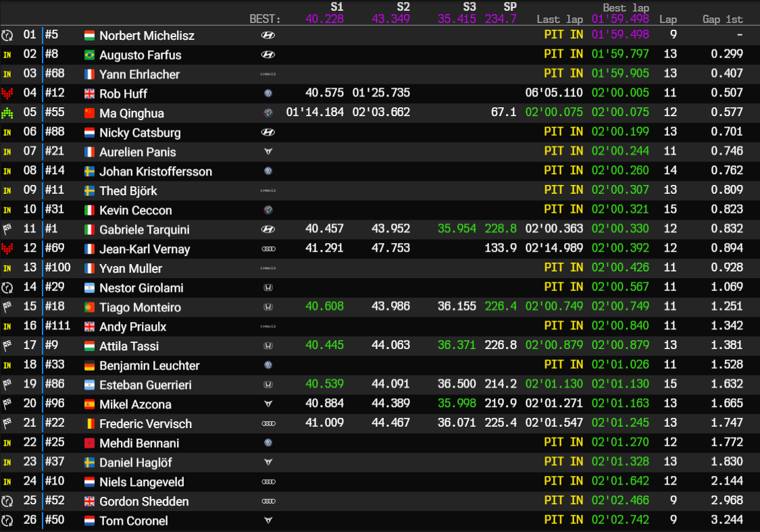Click the red arrows icon in Rob Huff's row

point(7,93)
